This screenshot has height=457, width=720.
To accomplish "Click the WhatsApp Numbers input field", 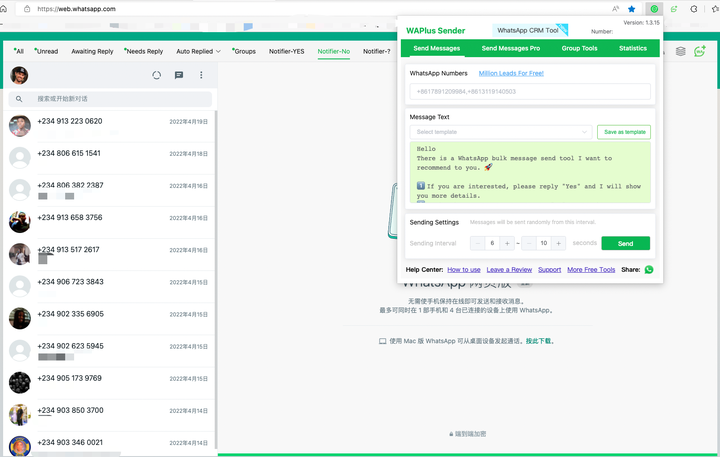I will coord(530,91).
